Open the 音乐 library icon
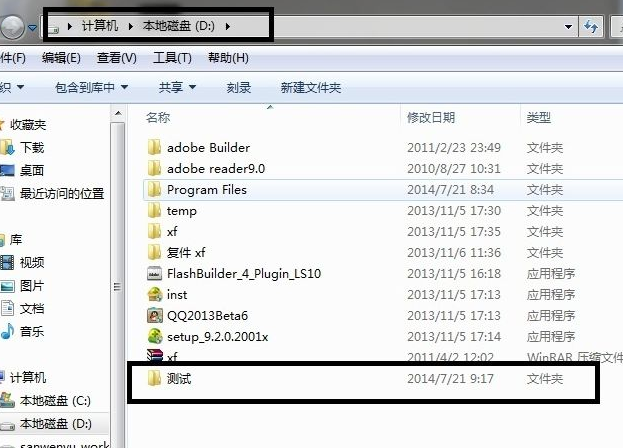 8,331
